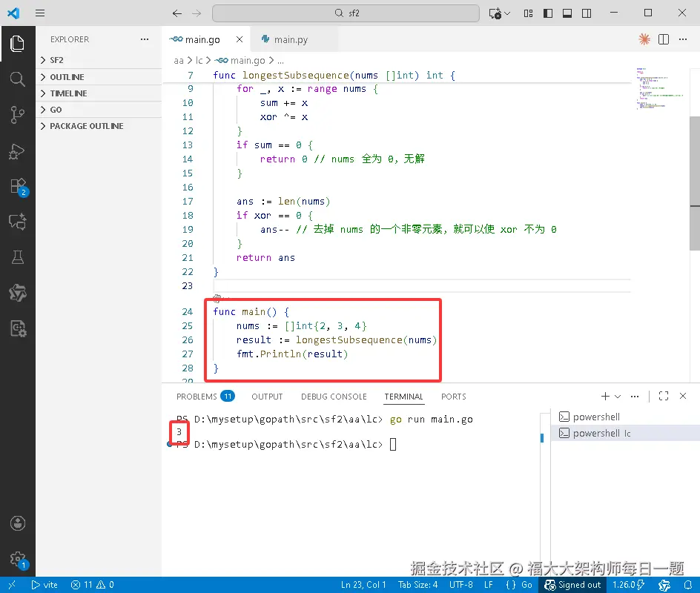
Task: Close the bottom panel
Action: pos(683,397)
